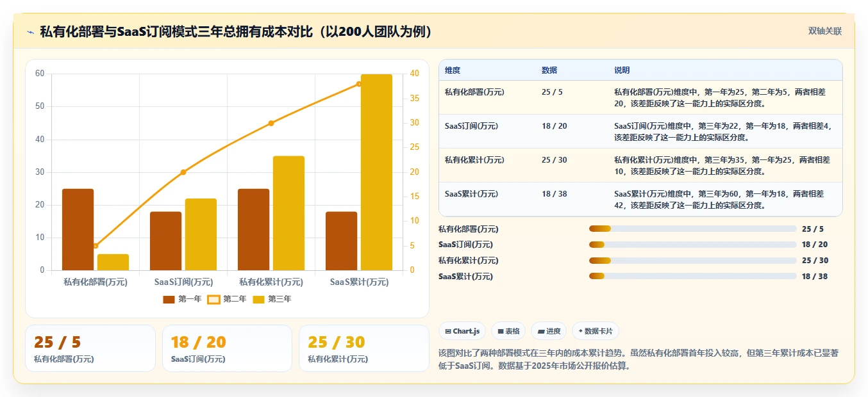
Task: Click the 私有化部署(万元) progress bar
Action: point(692,229)
